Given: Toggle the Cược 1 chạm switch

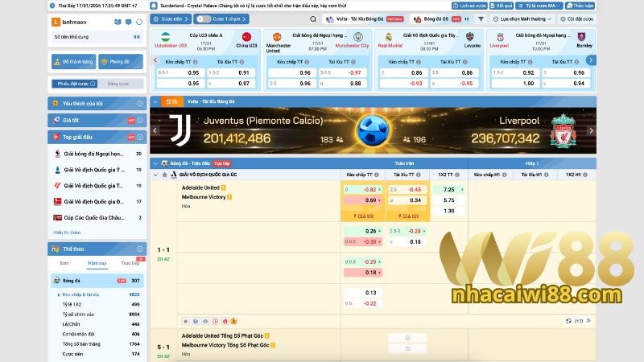Looking at the screenshot, I should (x=205, y=18).
